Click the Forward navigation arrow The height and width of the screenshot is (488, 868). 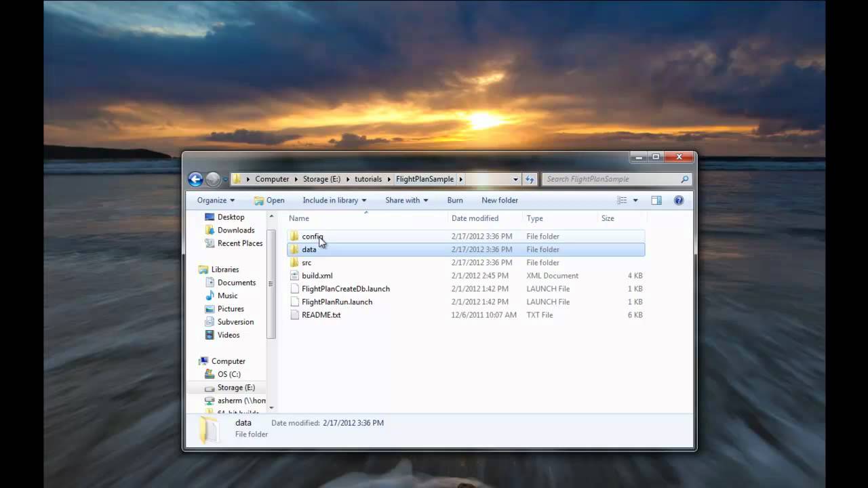pos(213,179)
